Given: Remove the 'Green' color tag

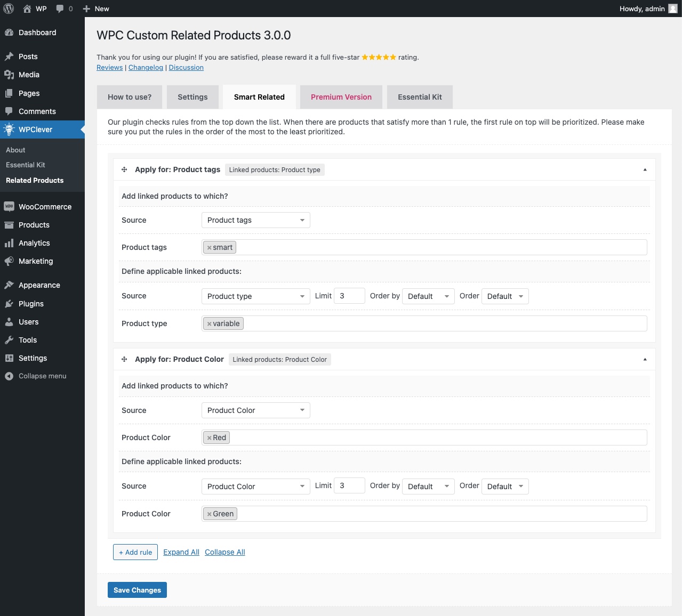Looking at the screenshot, I should (210, 514).
